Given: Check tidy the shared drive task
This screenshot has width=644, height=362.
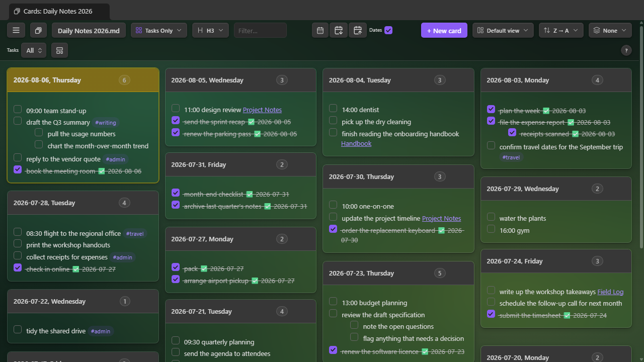Looking at the screenshot, I should [18, 329].
